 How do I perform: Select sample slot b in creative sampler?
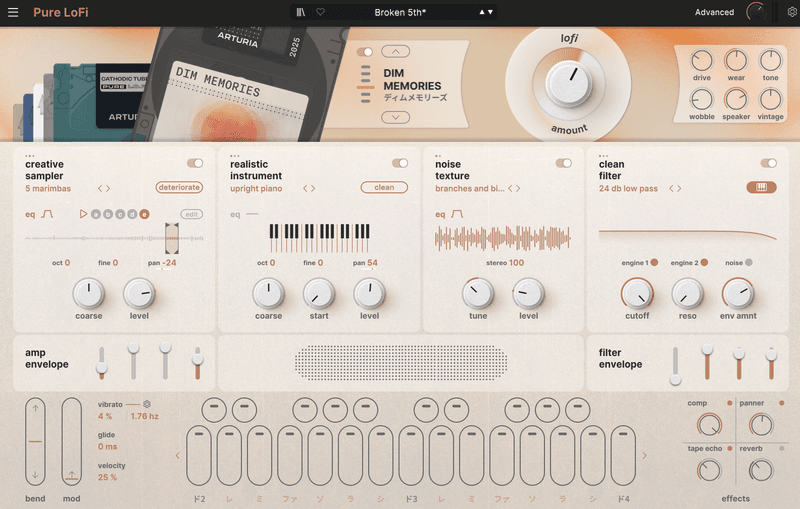tap(108, 214)
